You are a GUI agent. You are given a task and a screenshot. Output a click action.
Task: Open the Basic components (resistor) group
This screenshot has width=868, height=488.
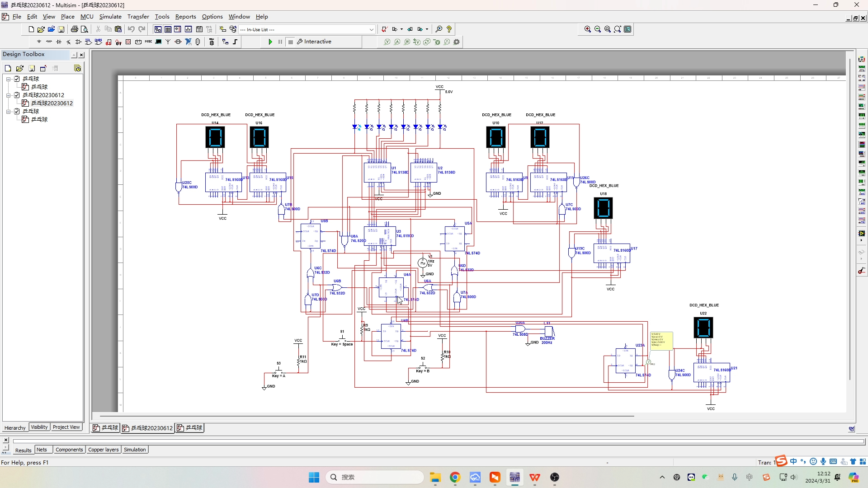point(49,42)
